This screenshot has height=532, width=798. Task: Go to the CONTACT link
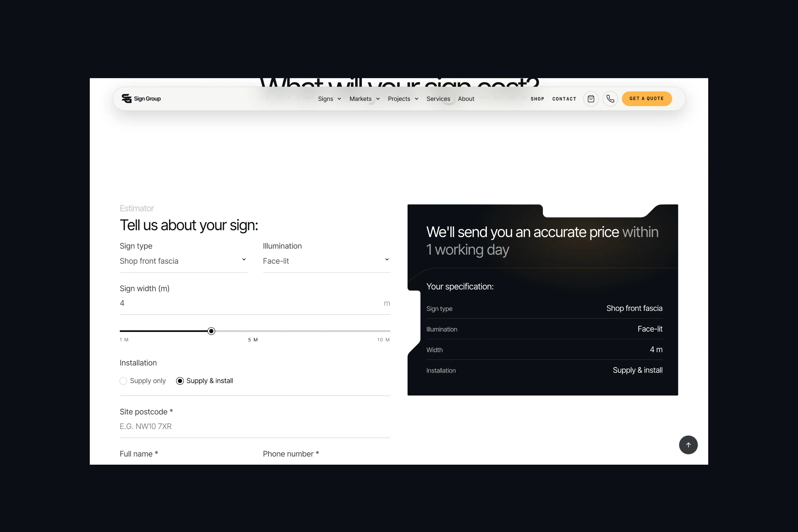click(564, 99)
